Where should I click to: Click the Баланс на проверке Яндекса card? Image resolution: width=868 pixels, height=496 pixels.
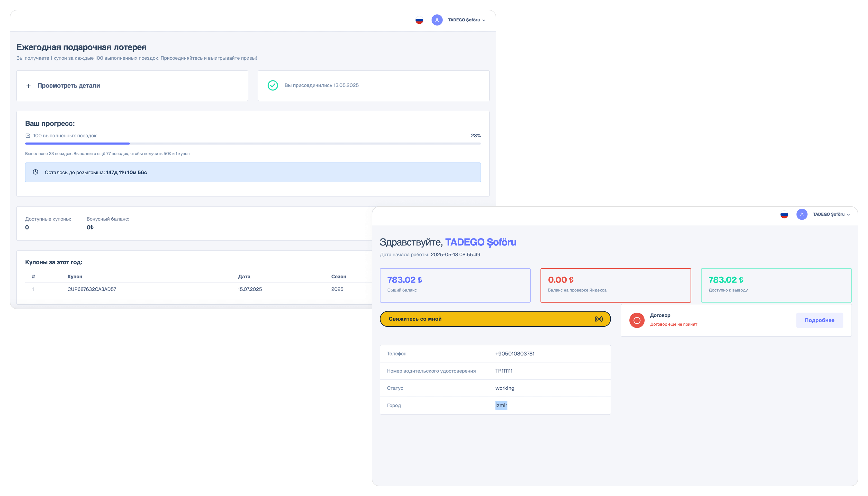[615, 285]
